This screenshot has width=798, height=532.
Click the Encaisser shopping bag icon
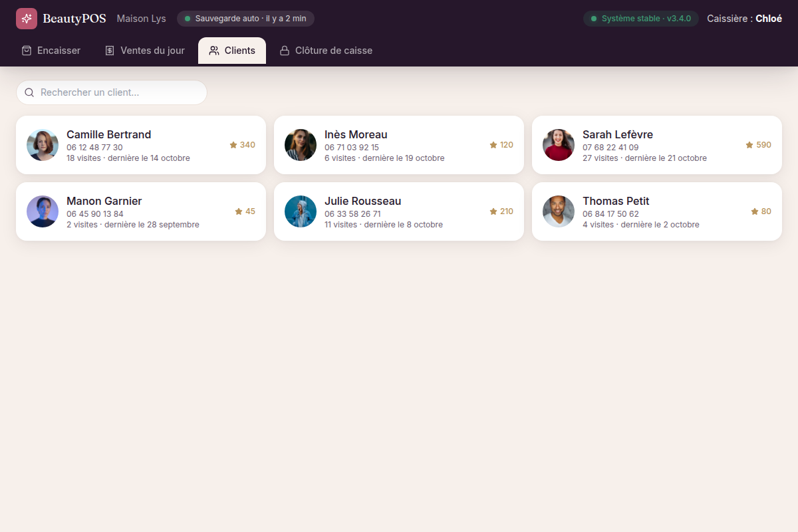coord(27,51)
